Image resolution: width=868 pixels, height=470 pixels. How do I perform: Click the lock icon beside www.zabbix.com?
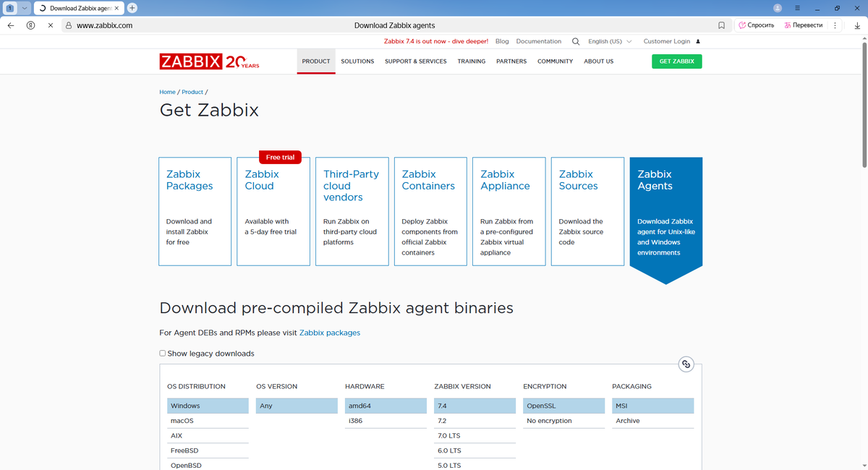[68, 25]
